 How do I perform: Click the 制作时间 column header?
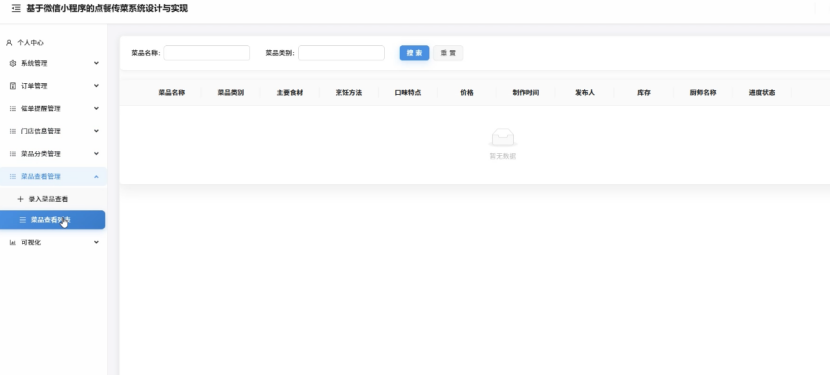(526, 93)
